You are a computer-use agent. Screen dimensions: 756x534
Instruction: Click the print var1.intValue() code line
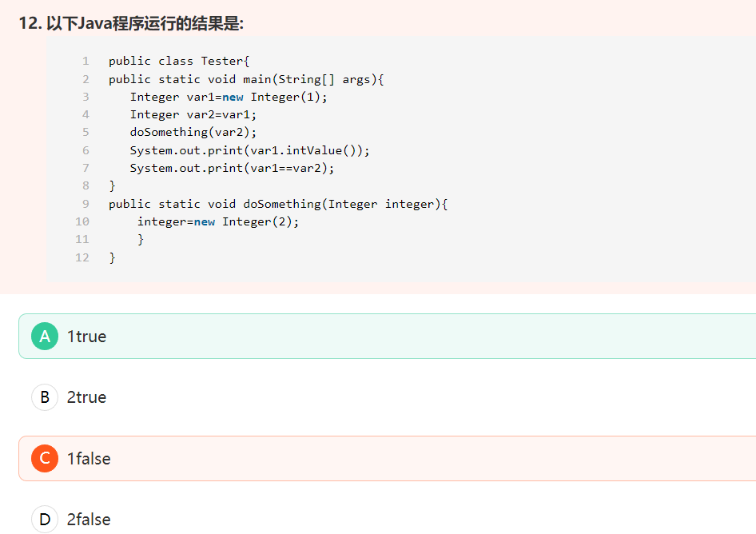point(250,150)
